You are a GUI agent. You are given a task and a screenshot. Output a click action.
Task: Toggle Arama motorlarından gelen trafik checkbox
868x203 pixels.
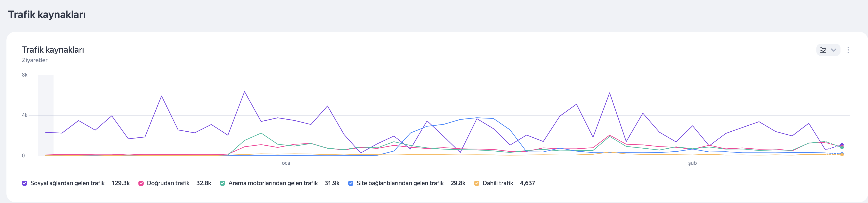(x=222, y=183)
